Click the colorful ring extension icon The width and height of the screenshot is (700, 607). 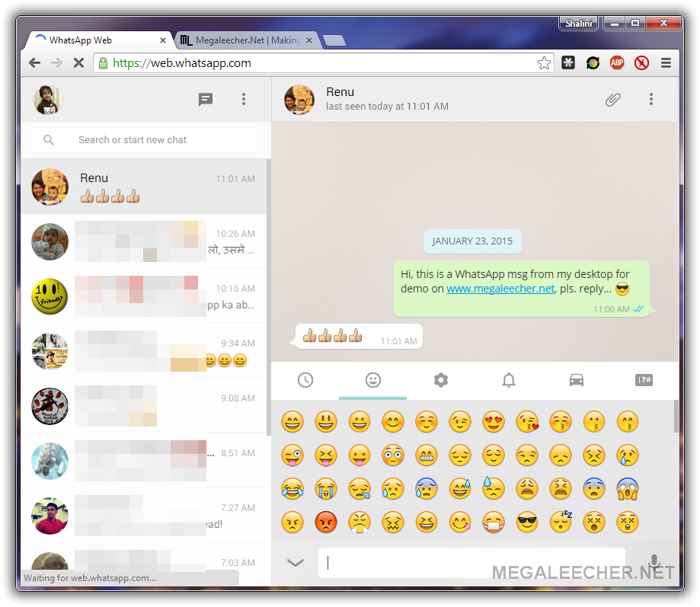click(593, 63)
